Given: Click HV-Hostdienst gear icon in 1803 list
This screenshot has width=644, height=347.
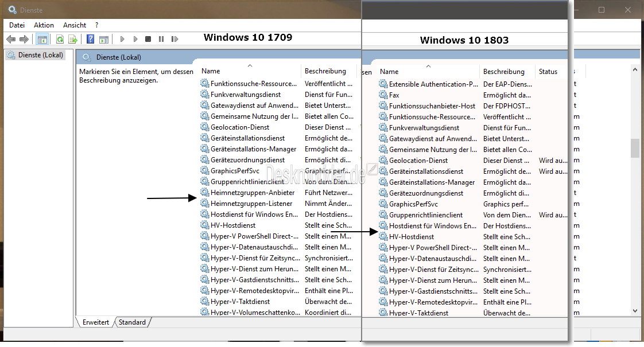Looking at the screenshot, I should pos(383,236).
